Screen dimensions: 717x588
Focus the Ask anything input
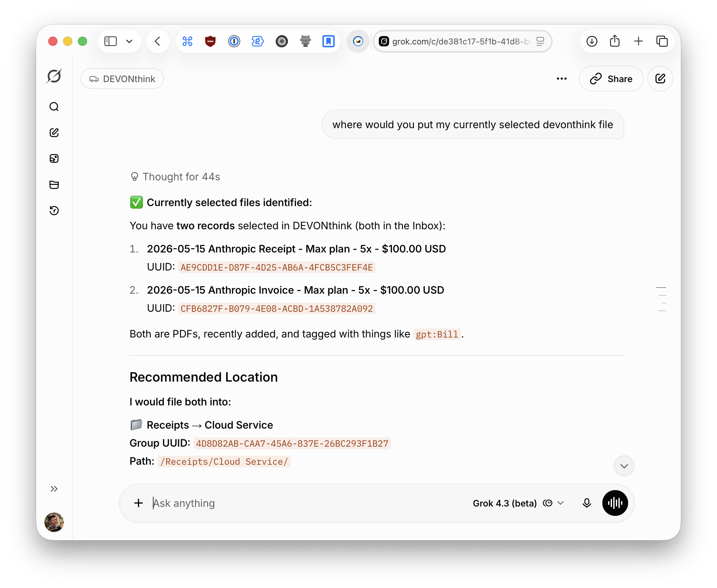(x=305, y=503)
